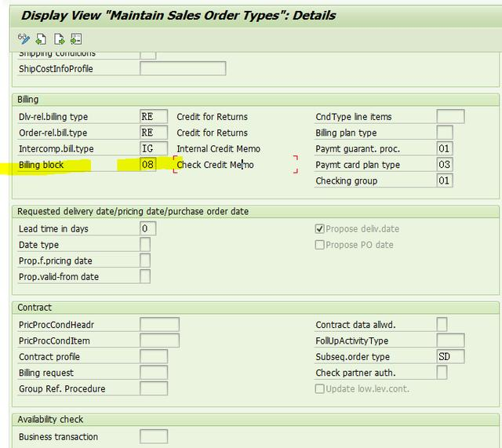Image resolution: width=502 pixels, height=448 pixels.
Task: Click the Other Entry list icon
Action: [x=76, y=39]
